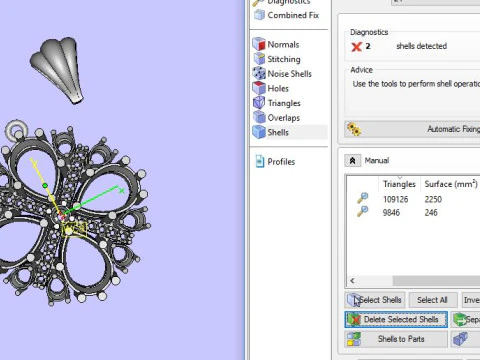
Task: Zoom to the 9846-triangle shell
Action: 363,211
